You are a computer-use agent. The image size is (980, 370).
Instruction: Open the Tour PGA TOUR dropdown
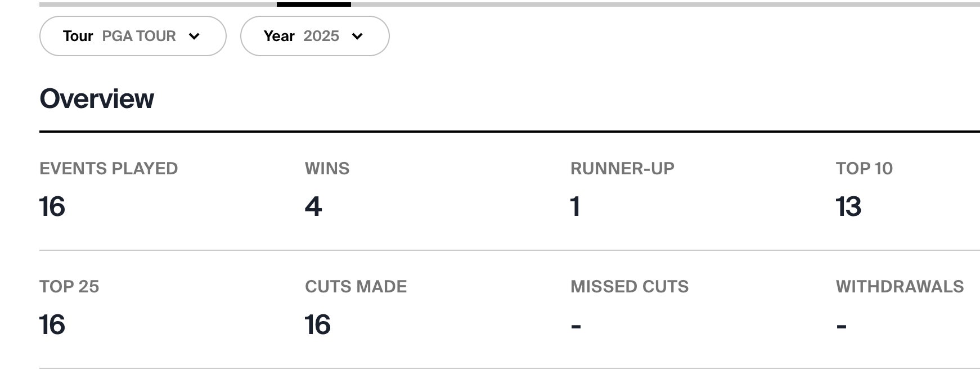tap(132, 36)
